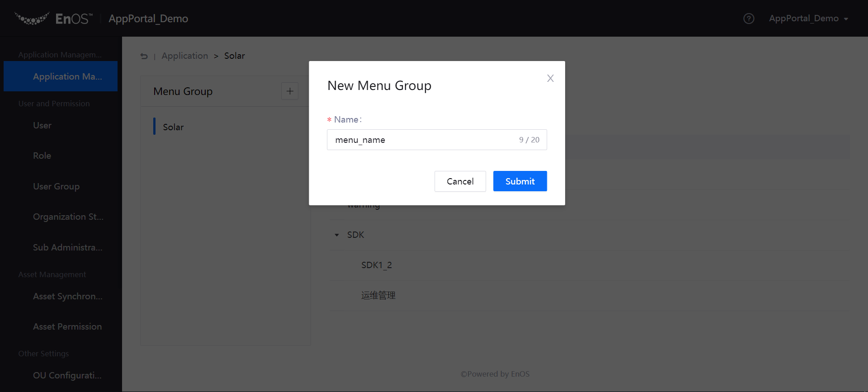This screenshot has height=392, width=868.
Task: Click the plus icon beside Menu Group
Action: click(x=290, y=91)
